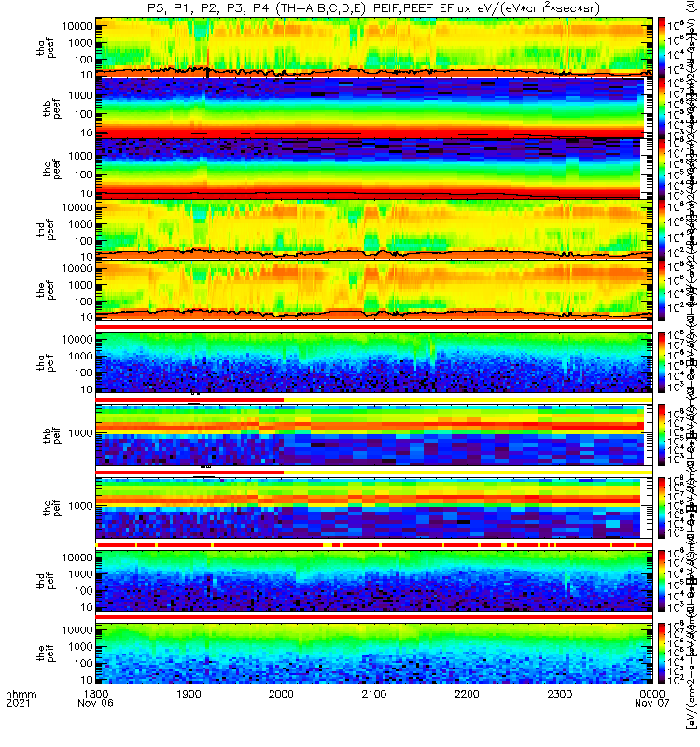Select the 'tha peif' panel label
This screenshot has width=700, height=747.
pos(46,363)
